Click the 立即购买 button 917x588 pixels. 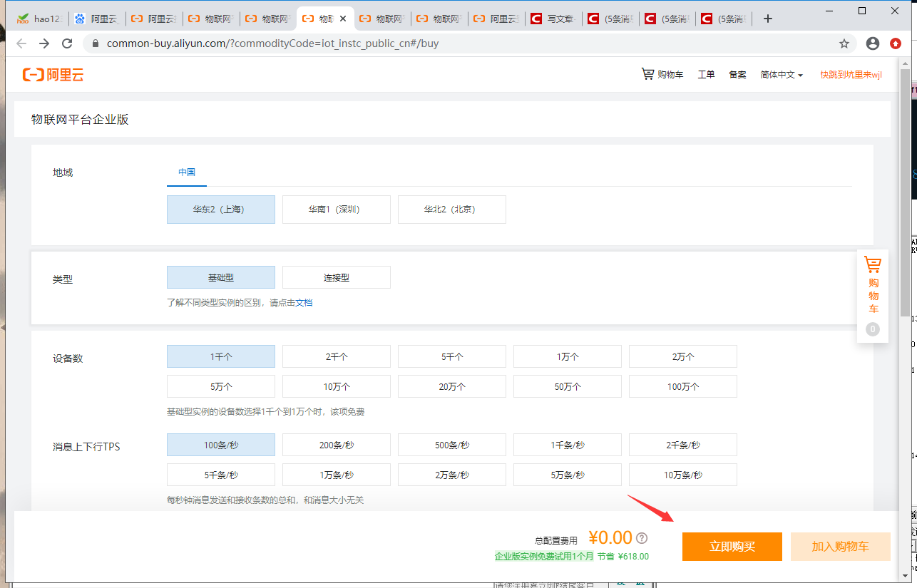click(x=732, y=547)
